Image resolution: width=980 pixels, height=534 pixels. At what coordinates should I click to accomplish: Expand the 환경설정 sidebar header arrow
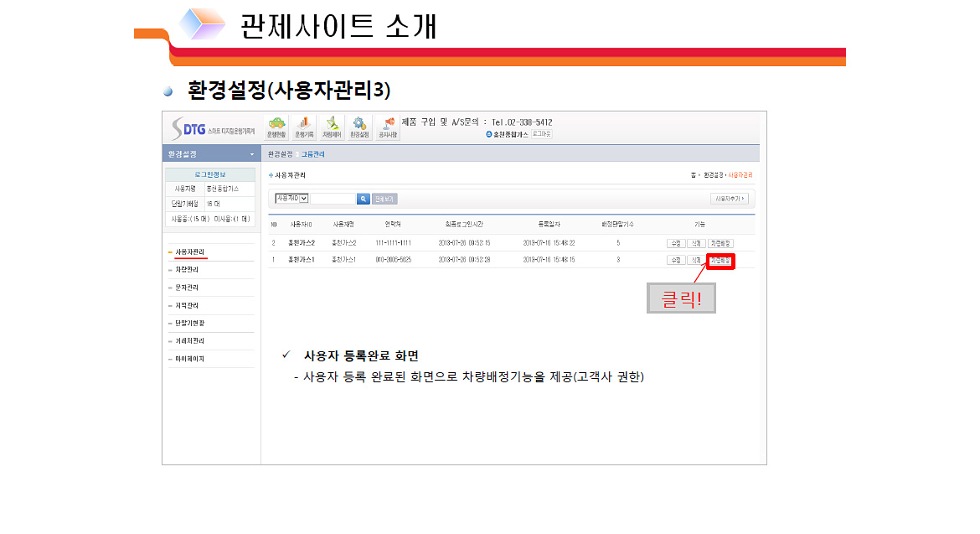tap(252, 154)
